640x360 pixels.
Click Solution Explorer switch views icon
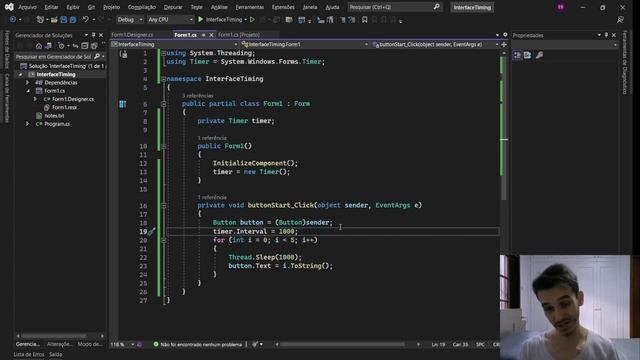point(48,46)
